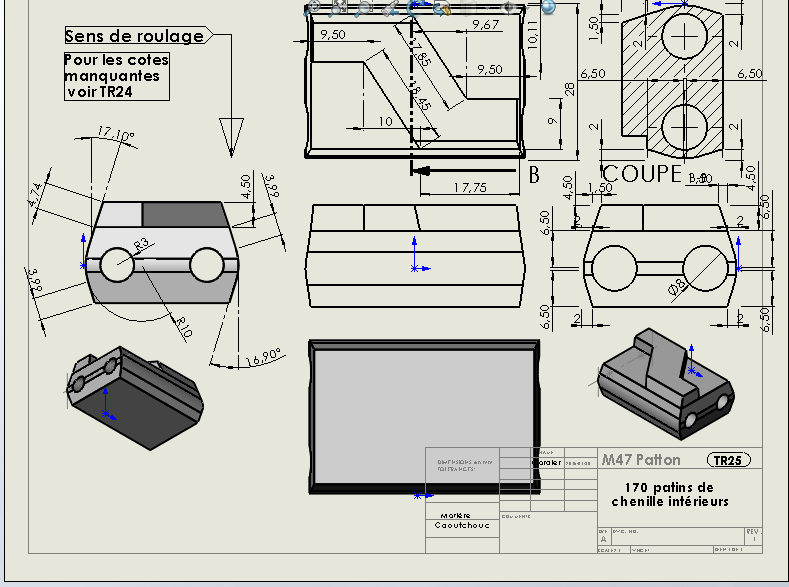Select the 4,74 dimension
Image resolution: width=789 pixels, height=587 pixels.
pyautogui.click(x=35, y=194)
